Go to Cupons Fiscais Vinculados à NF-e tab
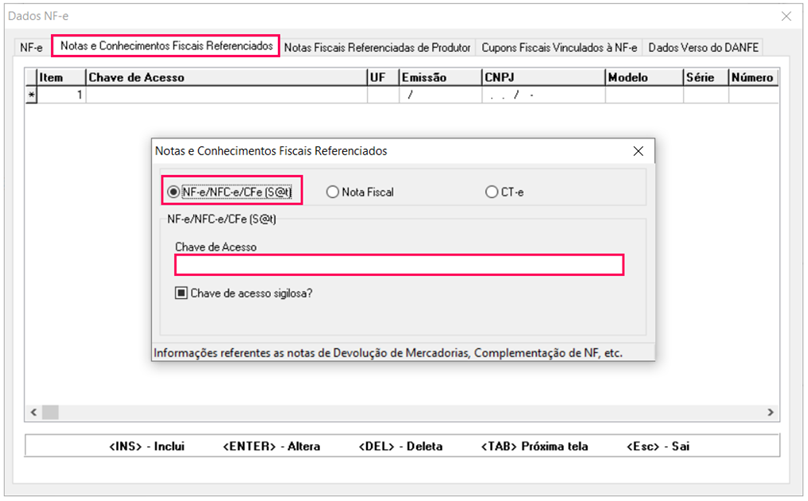Viewport: 808px width, 501px height. [559, 48]
